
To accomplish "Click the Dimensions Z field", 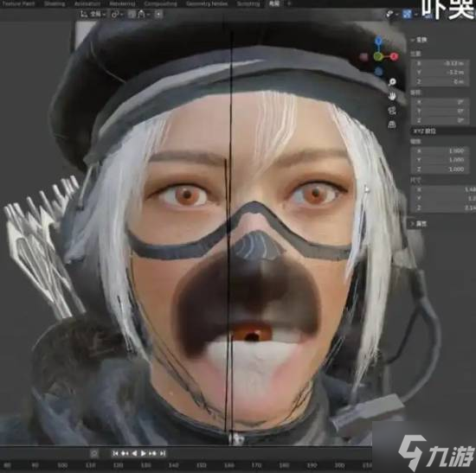I will click(443, 208).
